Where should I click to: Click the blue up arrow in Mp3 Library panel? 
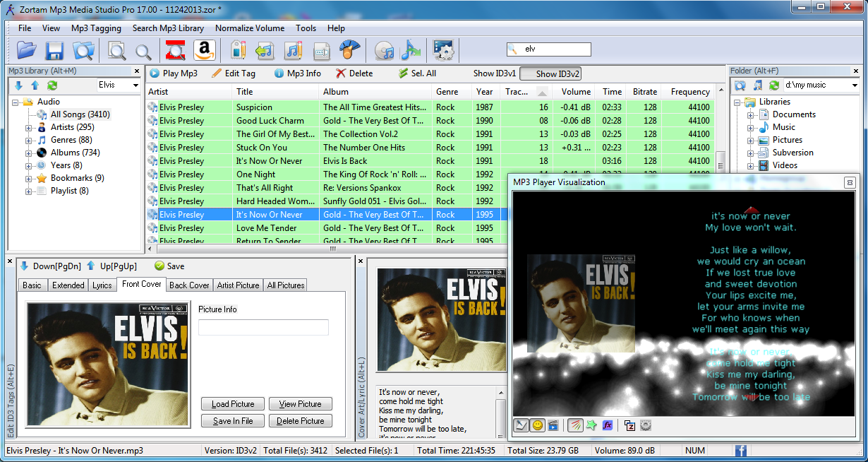pos(35,85)
